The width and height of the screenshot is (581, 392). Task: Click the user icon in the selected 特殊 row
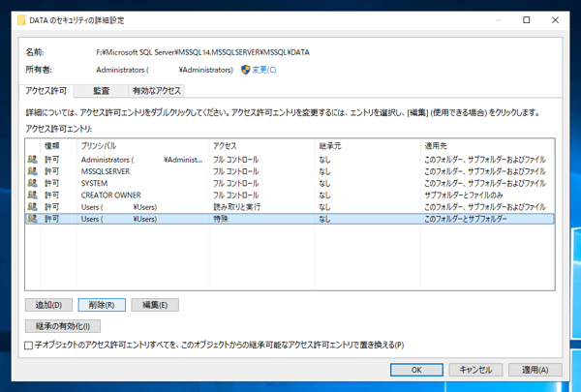tap(33, 219)
